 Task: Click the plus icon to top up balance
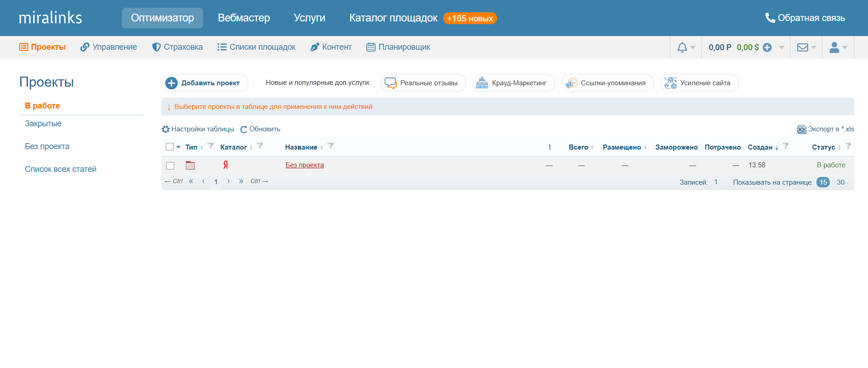click(767, 47)
